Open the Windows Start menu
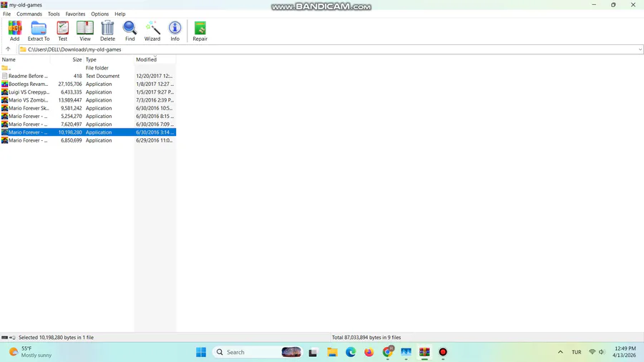644x362 pixels. coord(201,352)
